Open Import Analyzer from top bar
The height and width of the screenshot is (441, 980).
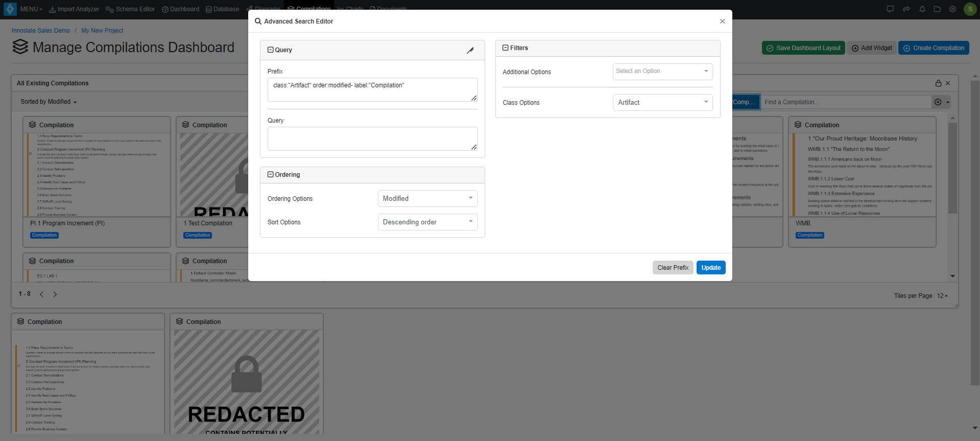point(74,9)
